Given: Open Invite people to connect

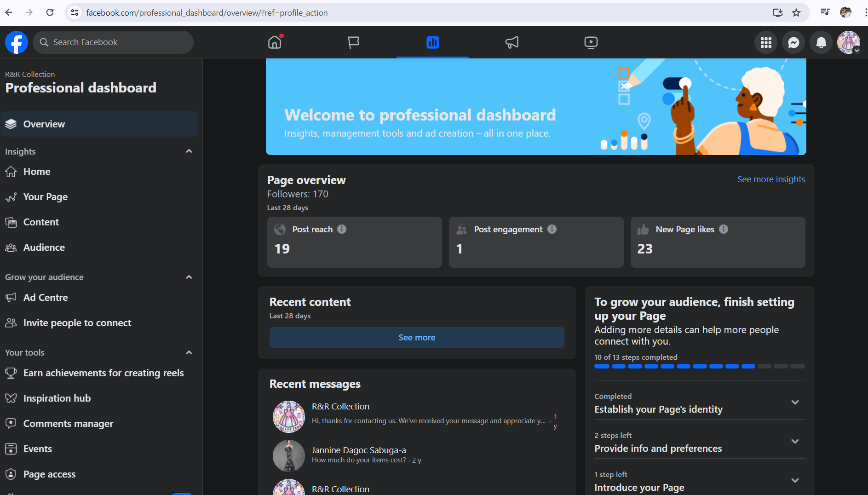Looking at the screenshot, I should pos(99,323).
